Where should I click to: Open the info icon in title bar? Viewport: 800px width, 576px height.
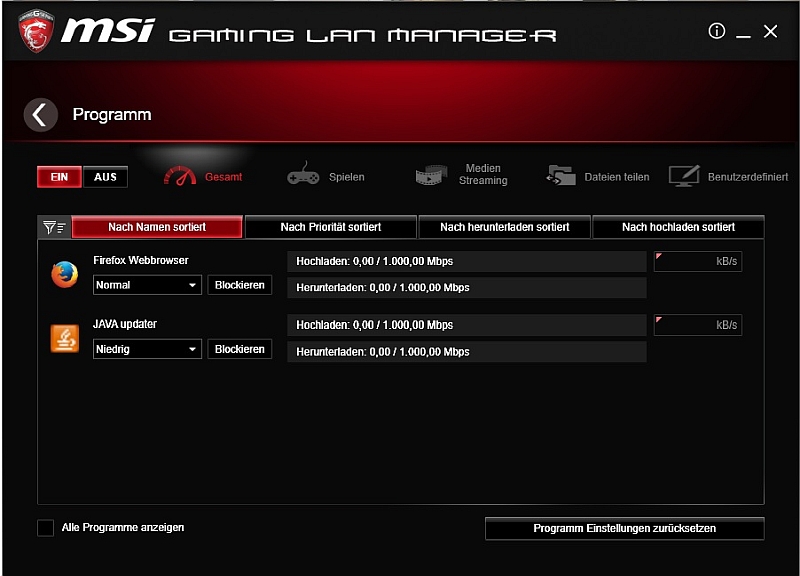coord(716,32)
